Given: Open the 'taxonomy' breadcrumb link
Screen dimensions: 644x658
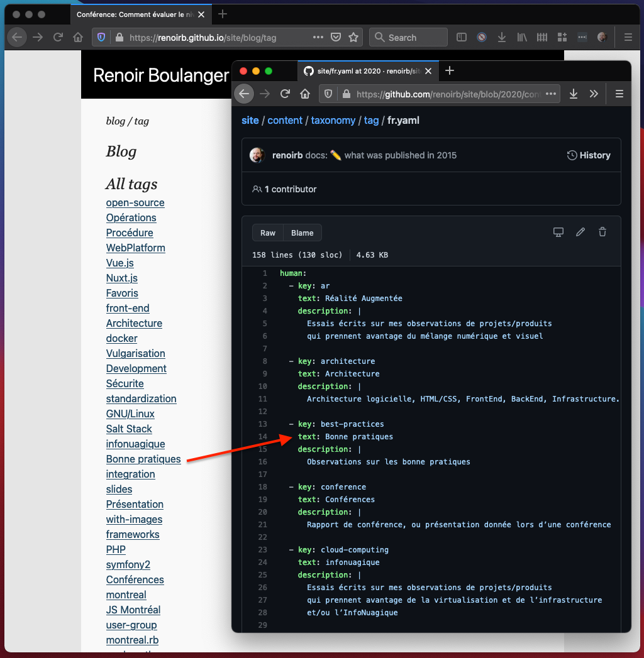Looking at the screenshot, I should click(333, 121).
